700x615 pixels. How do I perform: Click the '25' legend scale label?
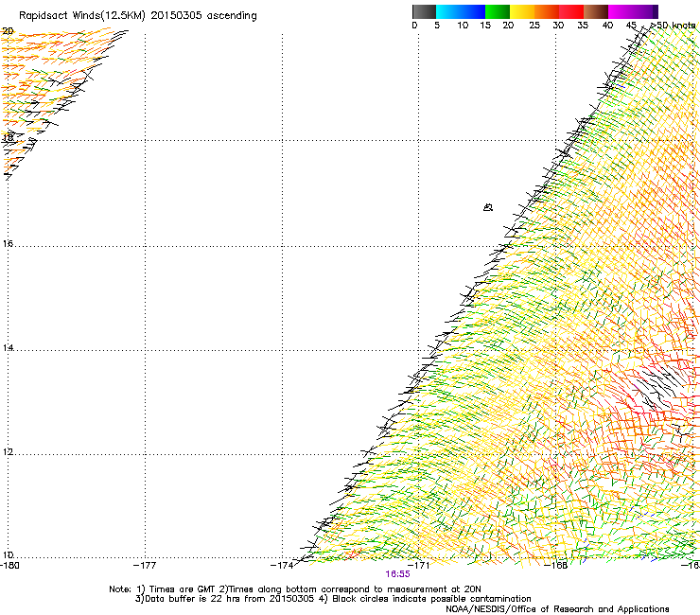pos(534,26)
